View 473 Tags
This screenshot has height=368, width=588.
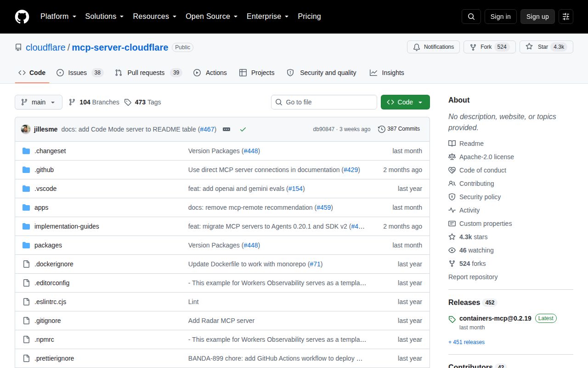(x=143, y=102)
